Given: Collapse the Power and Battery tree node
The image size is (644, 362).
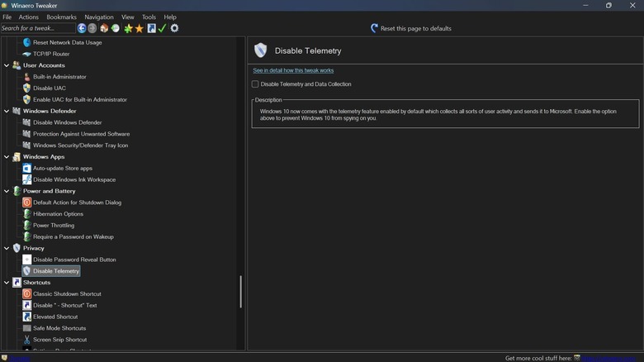Looking at the screenshot, I should click(x=7, y=191).
